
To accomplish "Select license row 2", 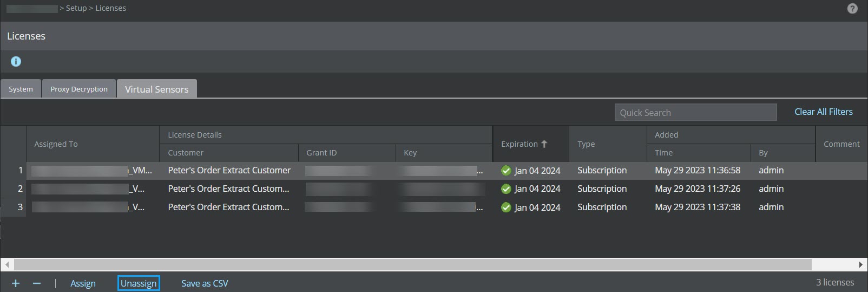I will click(434, 189).
